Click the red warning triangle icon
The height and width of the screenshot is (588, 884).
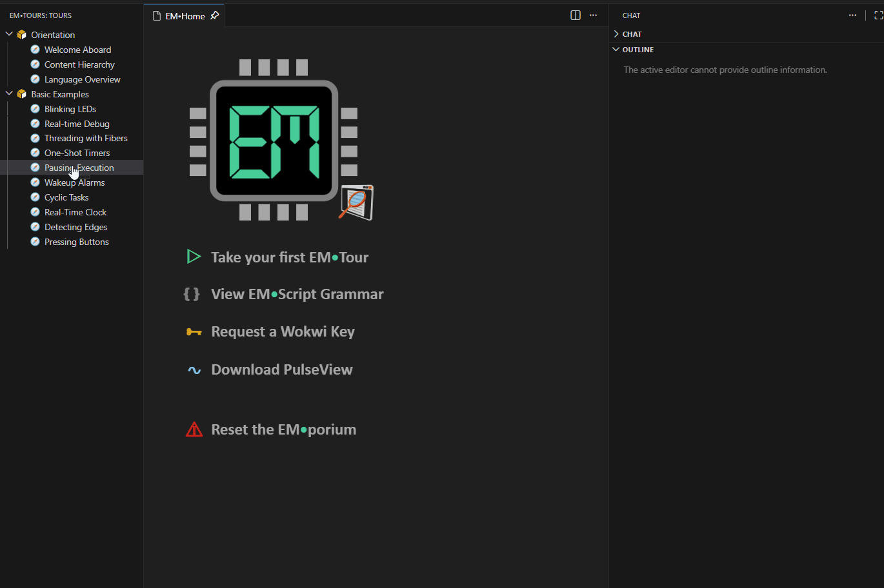pos(194,430)
